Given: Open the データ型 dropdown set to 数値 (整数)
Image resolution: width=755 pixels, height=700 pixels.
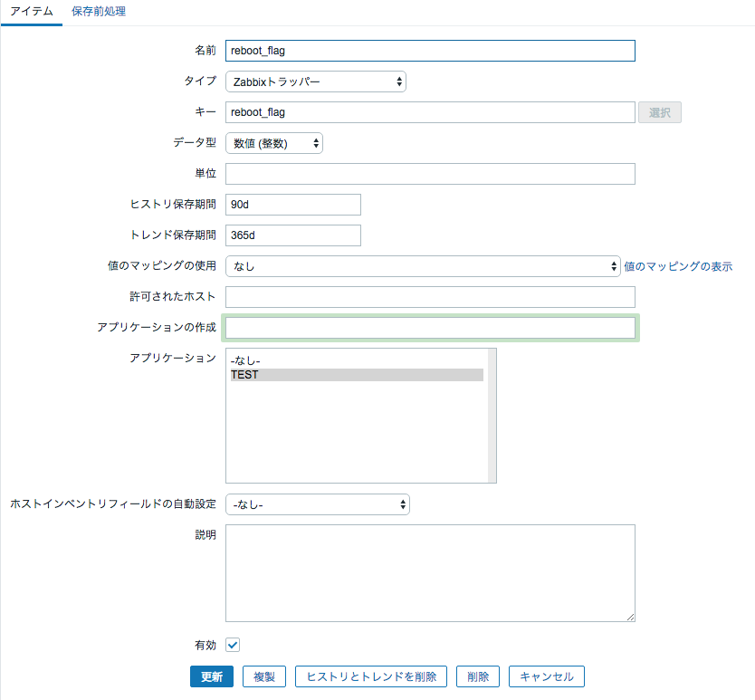Looking at the screenshot, I should (273, 142).
